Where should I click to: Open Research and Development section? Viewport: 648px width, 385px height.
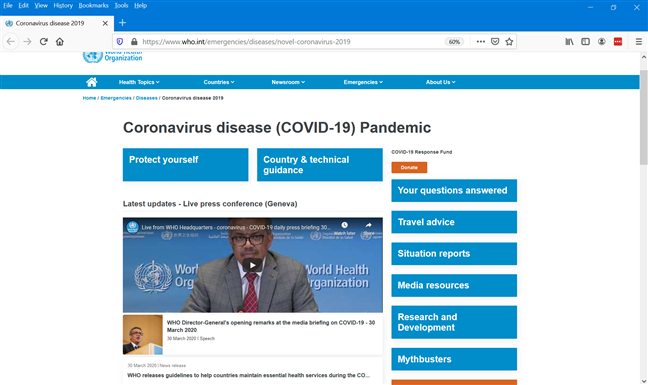pyautogui.click(x=454, y=322)
